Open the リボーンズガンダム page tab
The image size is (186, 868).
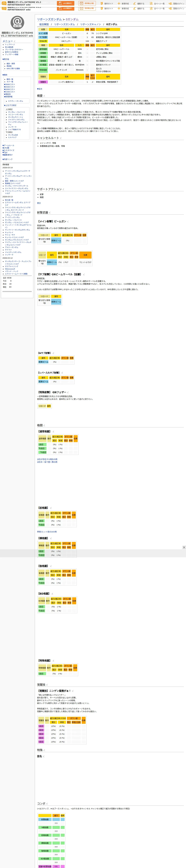(x=64, y=24)
